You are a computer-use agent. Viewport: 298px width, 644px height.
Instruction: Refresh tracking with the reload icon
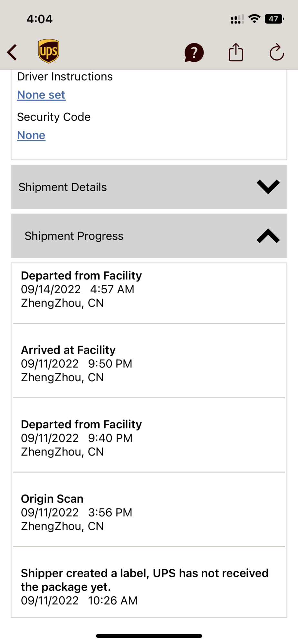(x=277, y=52)
